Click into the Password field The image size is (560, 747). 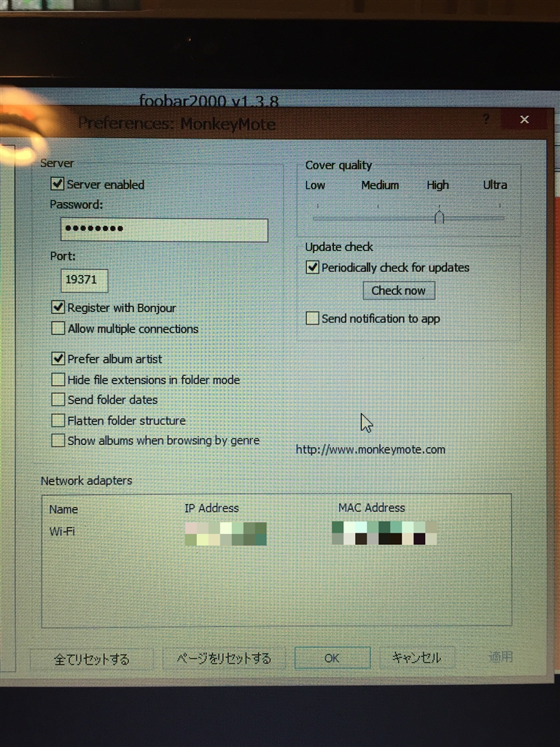click(164, 230)
